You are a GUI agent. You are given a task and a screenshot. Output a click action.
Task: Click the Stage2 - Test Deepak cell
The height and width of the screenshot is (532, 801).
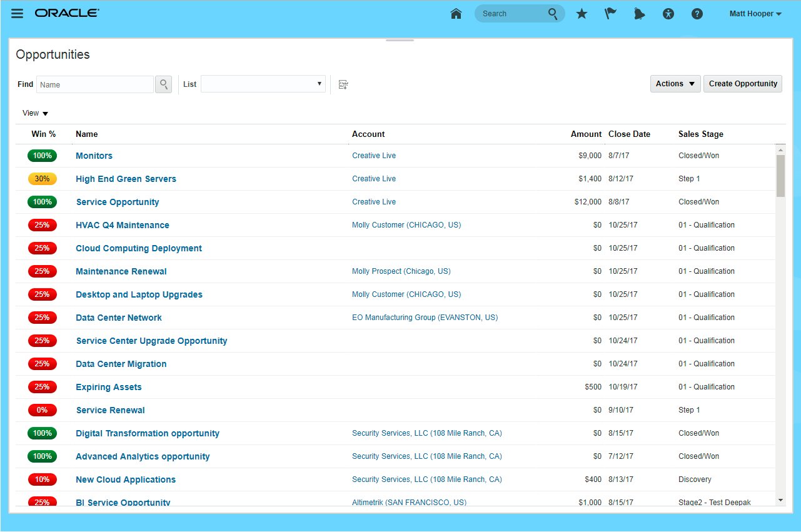[715, 502]
